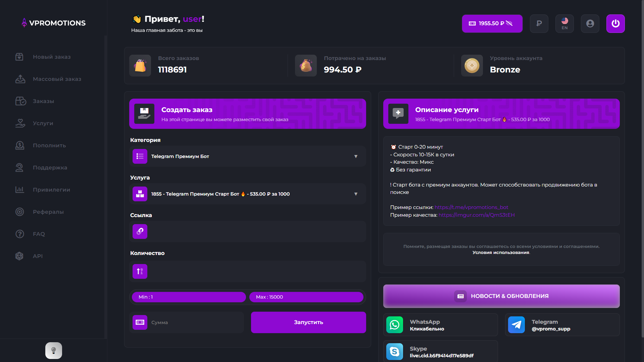This screenshot has height=362, width=644.
Task: Open the API sidebar label
Action: point(38,256)
